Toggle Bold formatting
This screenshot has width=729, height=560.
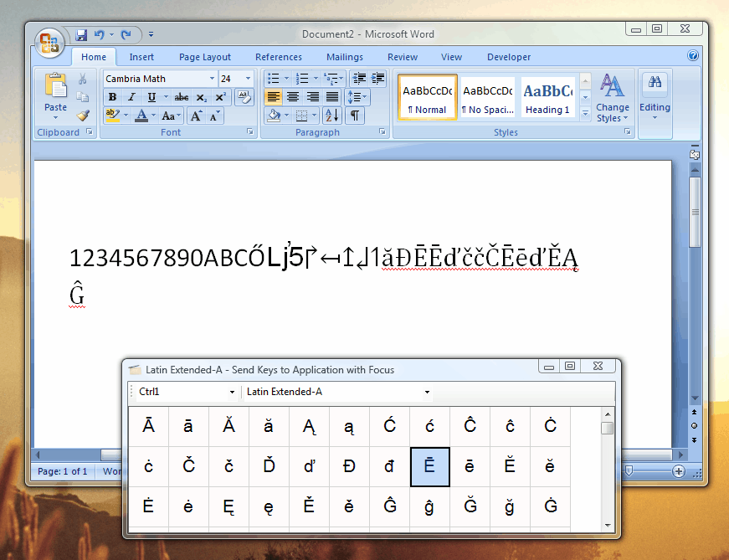(112, 97)
